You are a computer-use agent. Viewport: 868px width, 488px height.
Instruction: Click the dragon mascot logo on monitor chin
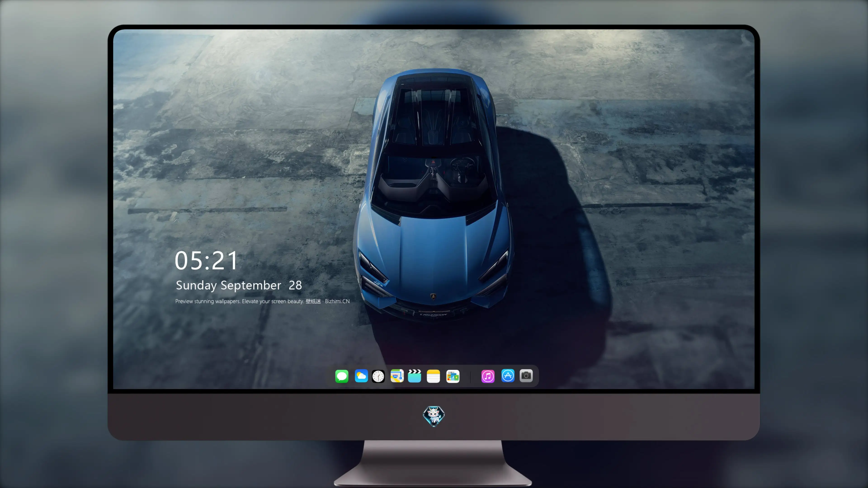coord(434,416)
